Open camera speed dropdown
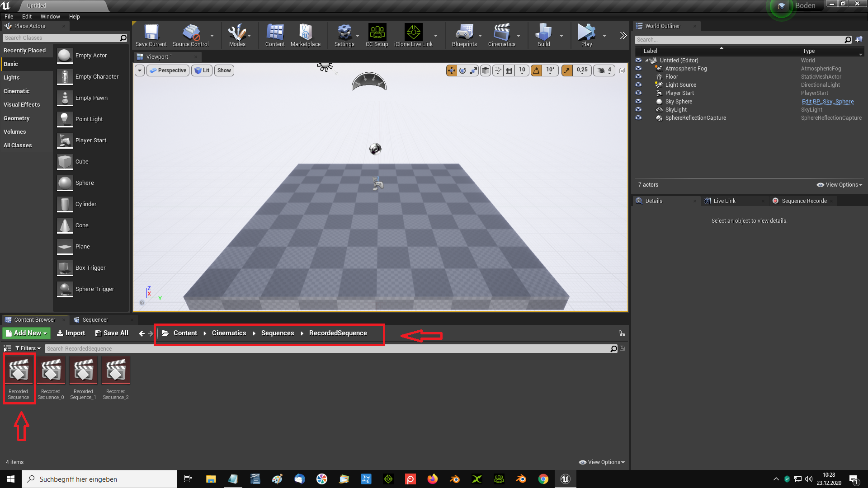 (604, 70)
